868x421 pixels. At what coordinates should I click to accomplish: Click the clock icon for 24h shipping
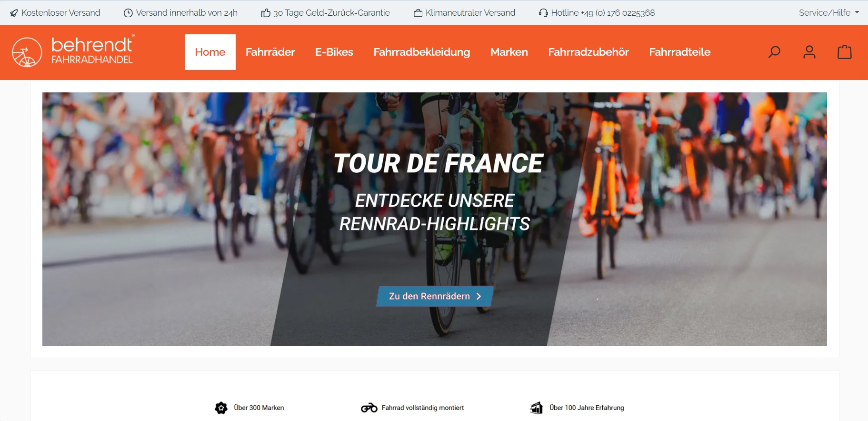point(128,13)
